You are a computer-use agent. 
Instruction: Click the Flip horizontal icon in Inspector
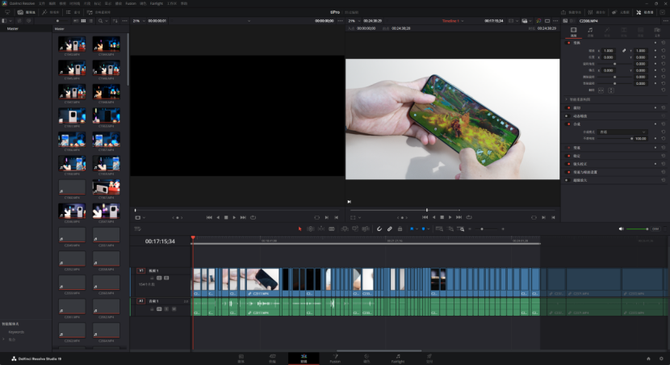tap(601, 90)
